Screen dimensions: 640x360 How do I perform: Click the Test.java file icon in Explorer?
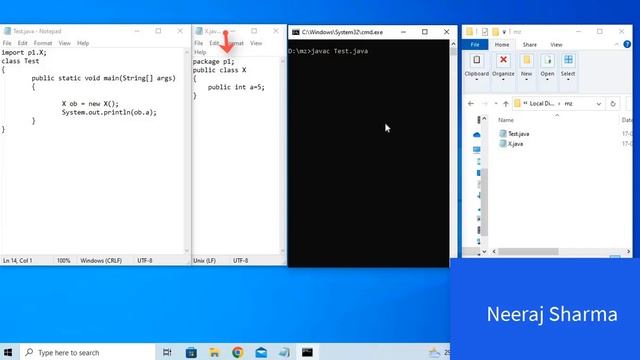[503, 133]
